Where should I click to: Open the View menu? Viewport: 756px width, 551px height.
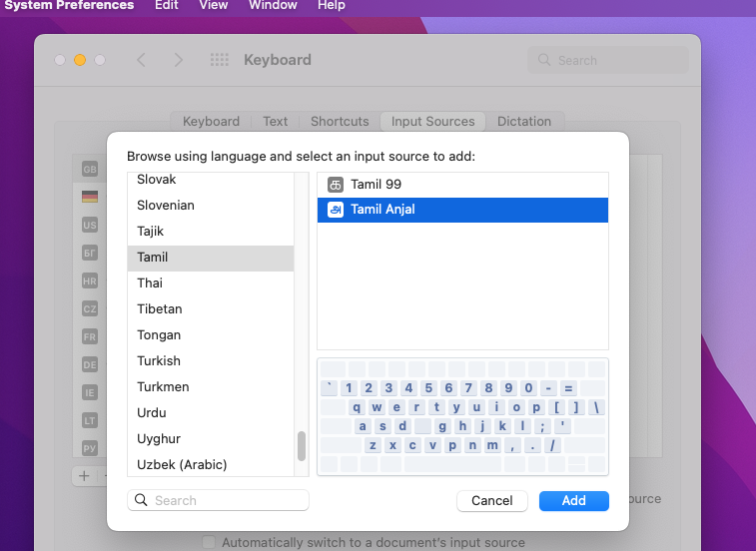(213, 5)
